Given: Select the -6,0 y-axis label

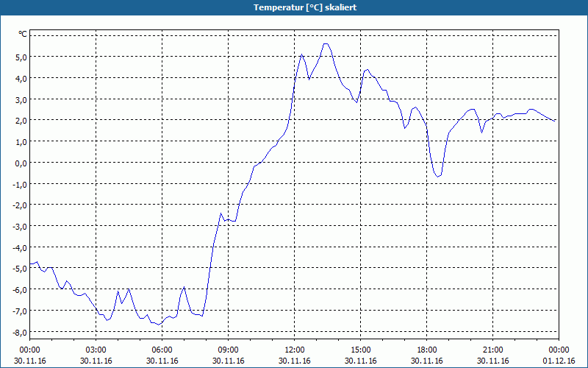Looking at the screenshot, I should tap(19, 290).
